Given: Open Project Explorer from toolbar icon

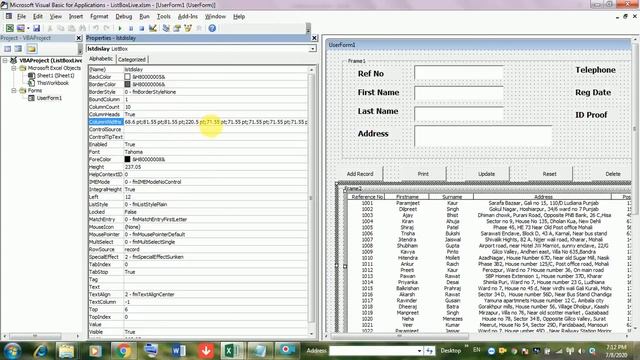Looking at the screenshot, I should (x=166, y=28).
